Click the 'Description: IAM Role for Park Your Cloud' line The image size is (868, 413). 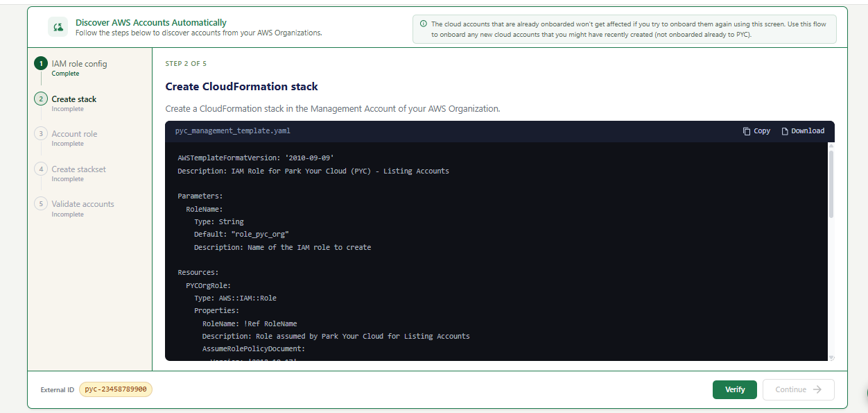313,171
